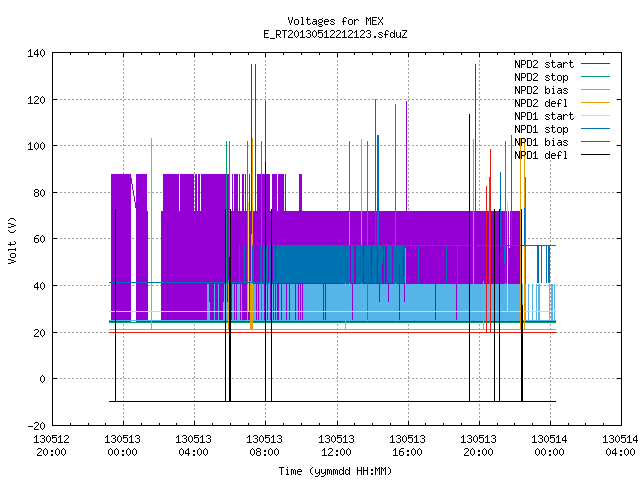Click the green NPD2 stop legend line
Viewport: 640px width, 480px height.
(596, 77)
